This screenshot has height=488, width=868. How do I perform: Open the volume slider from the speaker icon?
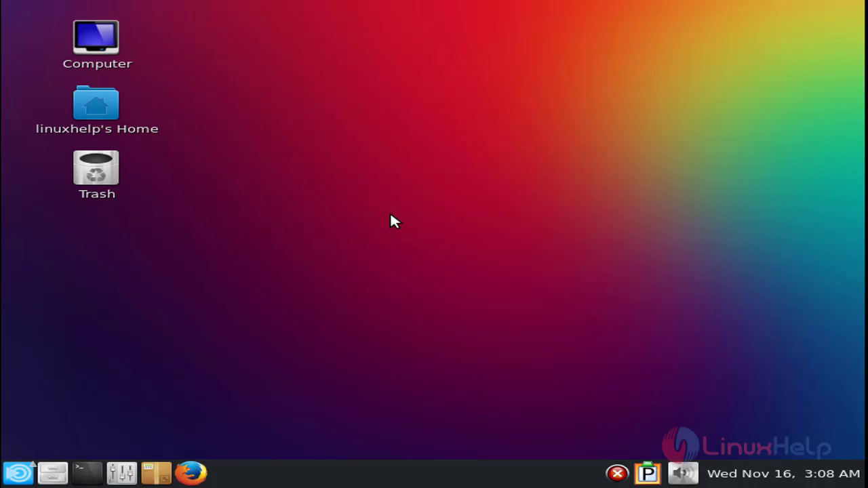(x=683, y=472)
